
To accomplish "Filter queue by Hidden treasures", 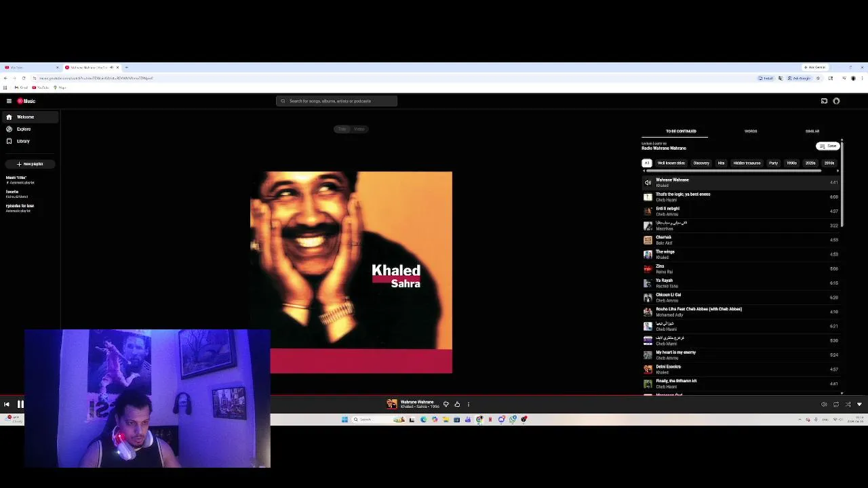I will [747, 163].
